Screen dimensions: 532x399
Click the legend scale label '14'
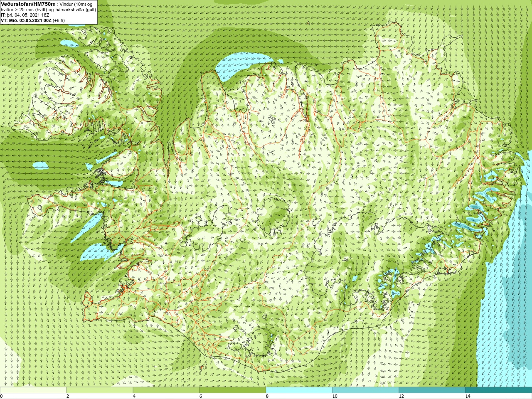click(x=468, y=396)
